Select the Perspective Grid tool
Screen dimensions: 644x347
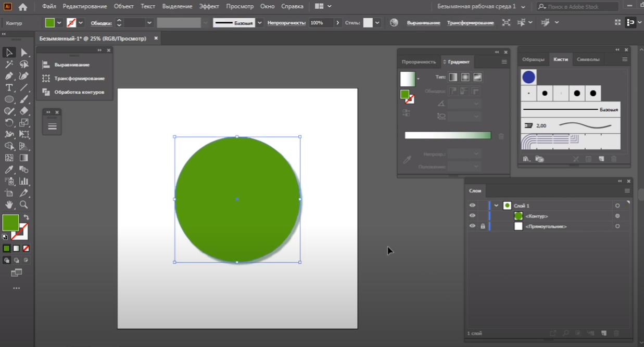(24, 146)
